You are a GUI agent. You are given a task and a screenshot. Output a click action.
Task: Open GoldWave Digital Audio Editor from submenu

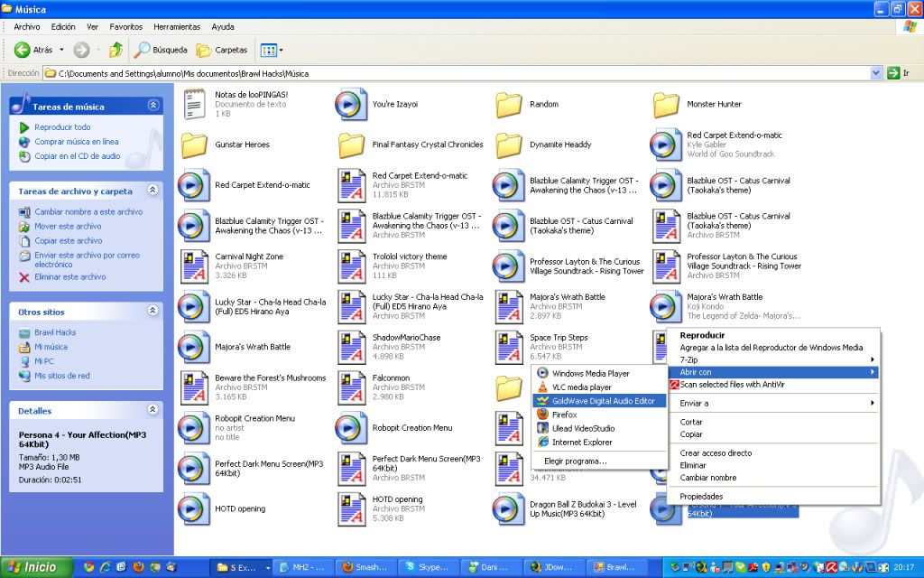click(603, 401)
